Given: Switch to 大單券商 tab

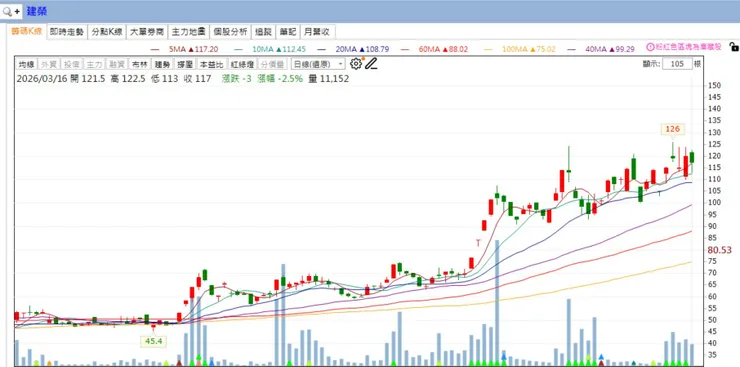Looking at the screenshot, I should pos(147,32).
